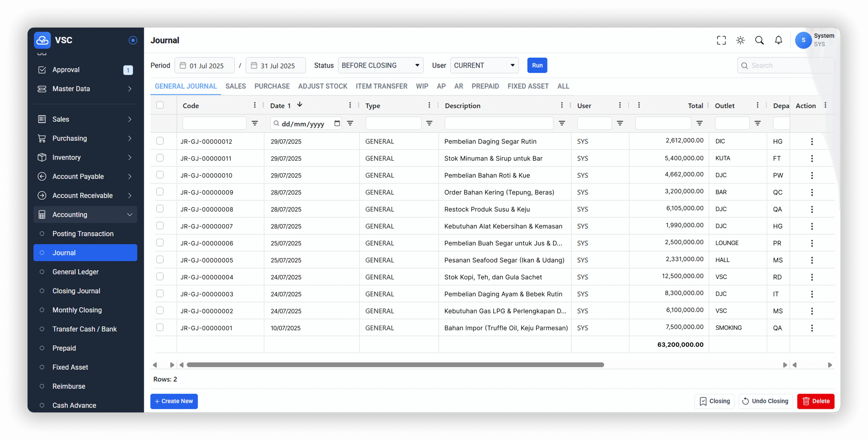This screenshot has width=868, height=440.
Task: Expand the Inventory sidebar menu
Action: (x=85, y=157)
